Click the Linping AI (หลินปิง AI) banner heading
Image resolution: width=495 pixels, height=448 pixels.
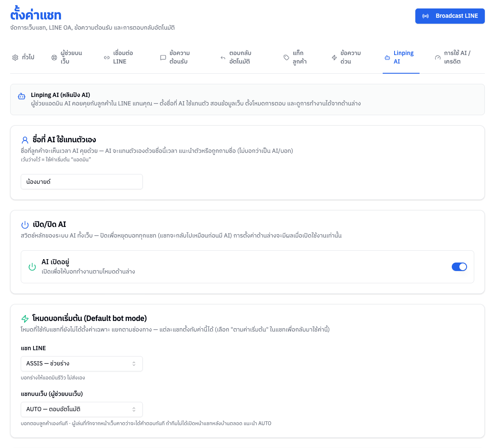(x=60, y=95)
